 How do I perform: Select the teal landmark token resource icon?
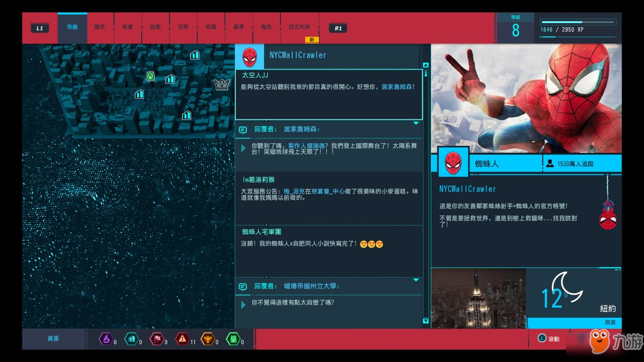(x=131, y=339)
